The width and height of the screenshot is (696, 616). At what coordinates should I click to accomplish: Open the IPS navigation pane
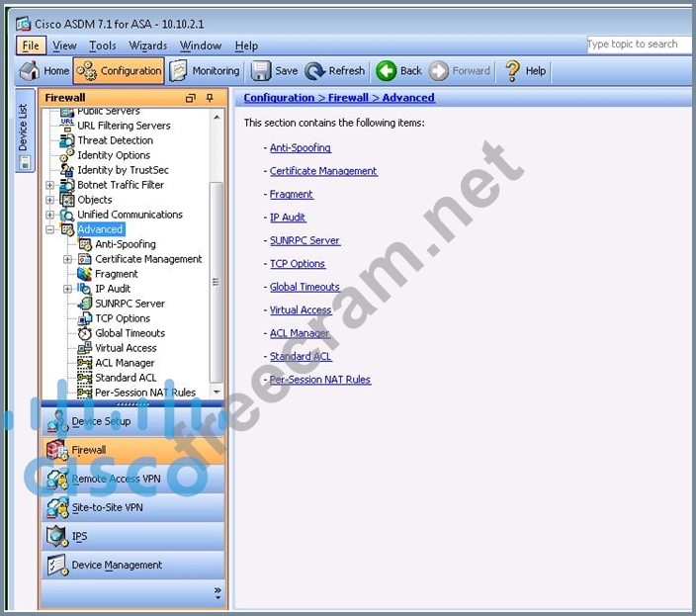[55, 536]
